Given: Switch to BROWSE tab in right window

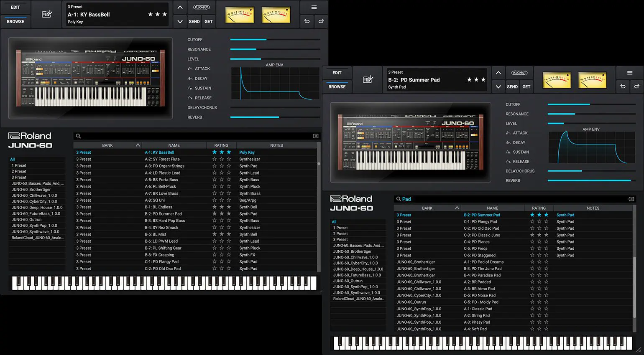Looking at the screenshot, I should (337, 87).
